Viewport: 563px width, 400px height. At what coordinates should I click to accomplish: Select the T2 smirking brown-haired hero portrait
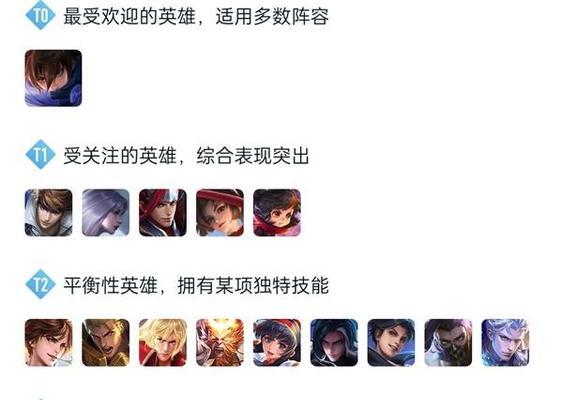pyautogui.click(x=48, y=343)
